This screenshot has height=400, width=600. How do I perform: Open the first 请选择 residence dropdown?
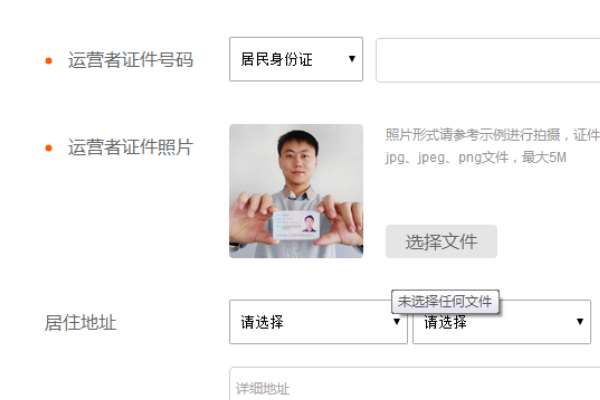pos(318,322)
